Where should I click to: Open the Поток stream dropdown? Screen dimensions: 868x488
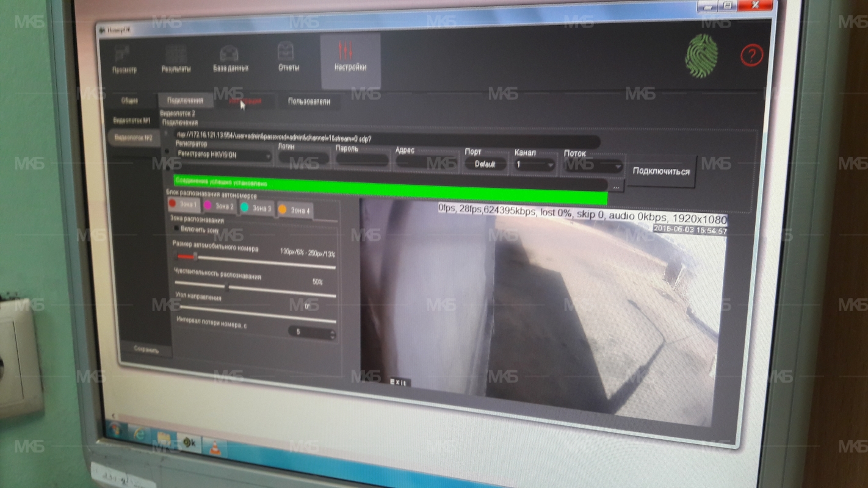point(592,166)
